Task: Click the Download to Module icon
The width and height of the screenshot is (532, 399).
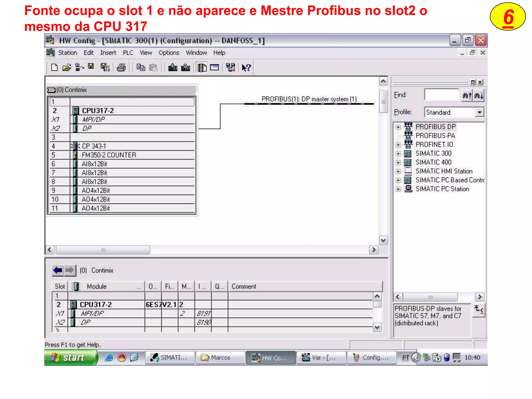Action: click(173, 68)
